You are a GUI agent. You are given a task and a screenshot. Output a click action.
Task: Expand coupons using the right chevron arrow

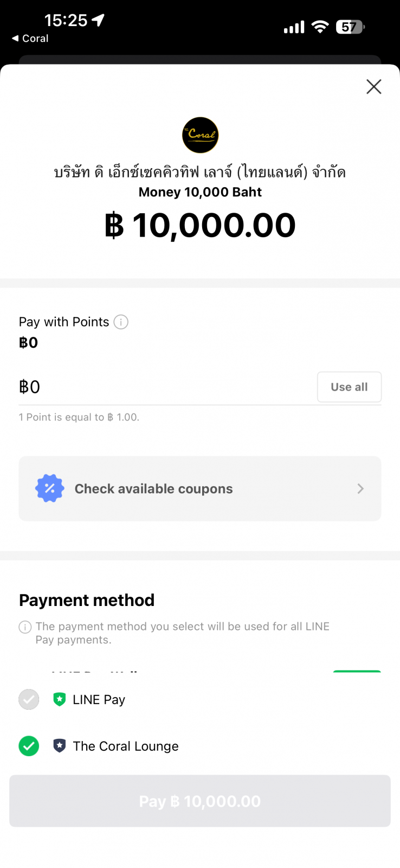click(x=360, y=489)
